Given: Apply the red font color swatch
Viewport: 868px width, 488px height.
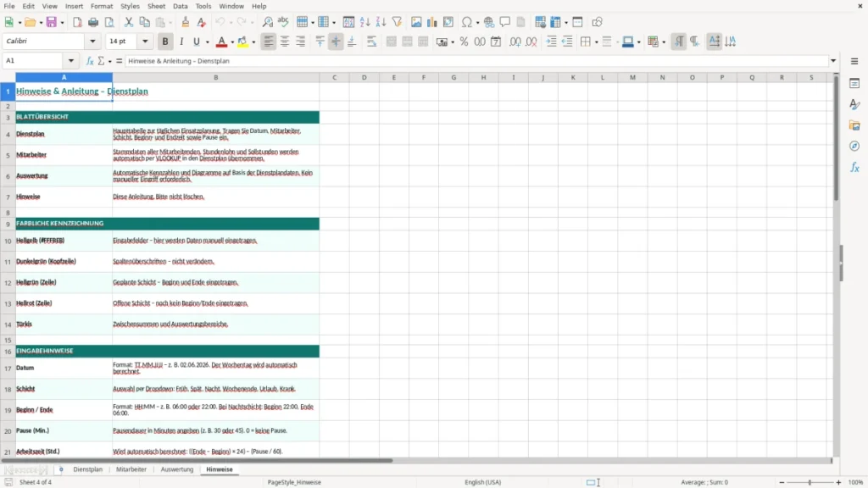Looking at the screenshot, I should click(221, 42).
